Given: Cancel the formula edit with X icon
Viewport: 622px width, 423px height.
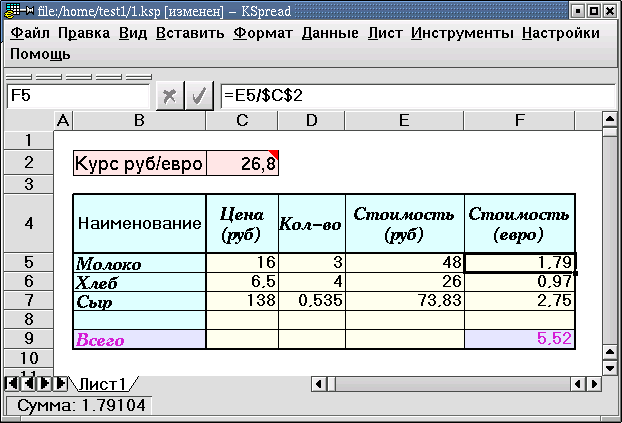Looking at the screenshot, I should coord(170,96).
